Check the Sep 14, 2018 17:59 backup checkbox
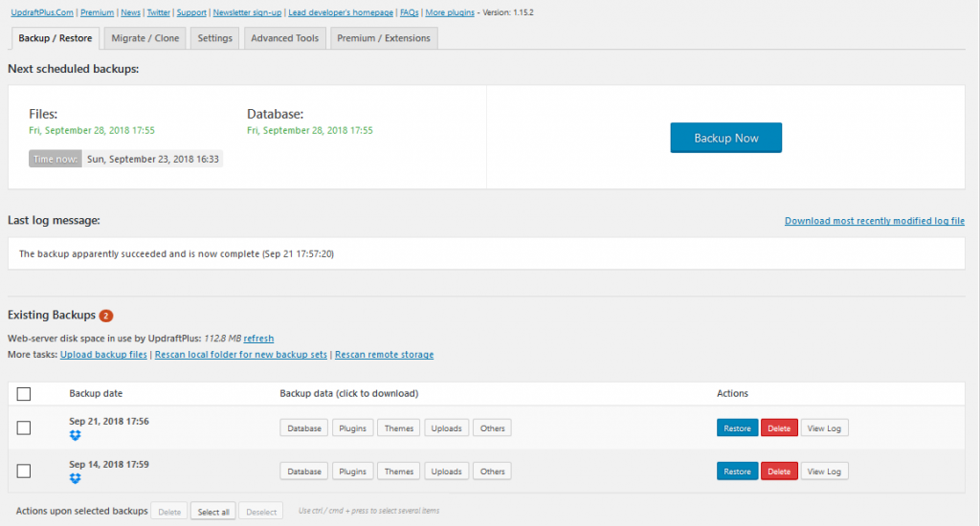This screenshot has height=526, width=980. [x=24, y=471]
